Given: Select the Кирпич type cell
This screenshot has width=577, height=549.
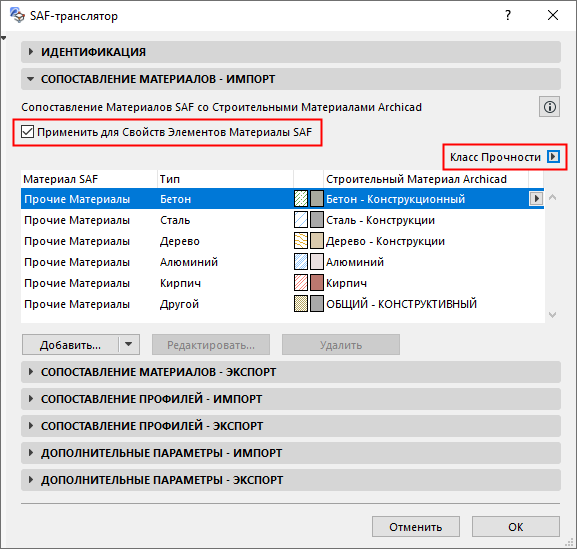Looking at the screenshot, I should pos(180,283).
